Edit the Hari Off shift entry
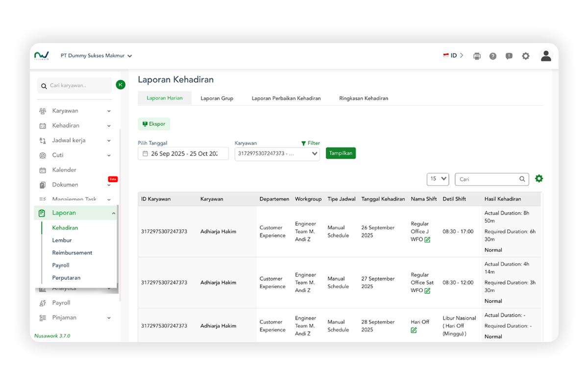588x392 pixels. click(414, 330)
